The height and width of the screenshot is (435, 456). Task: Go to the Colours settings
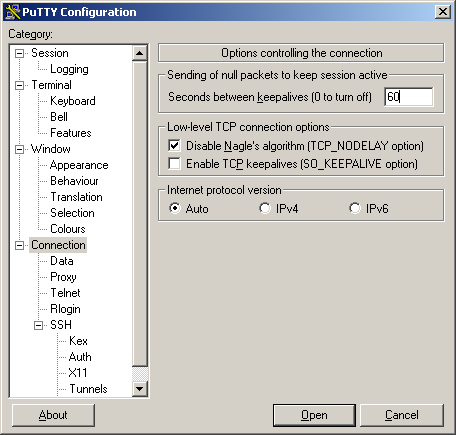point(68,229)
